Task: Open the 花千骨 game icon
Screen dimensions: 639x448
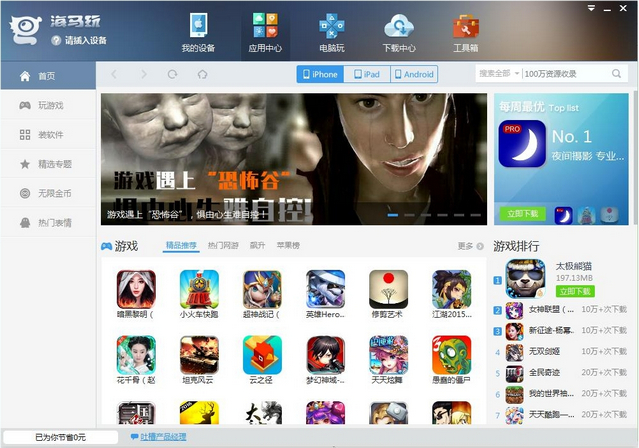Action: (x=136, y=355)
